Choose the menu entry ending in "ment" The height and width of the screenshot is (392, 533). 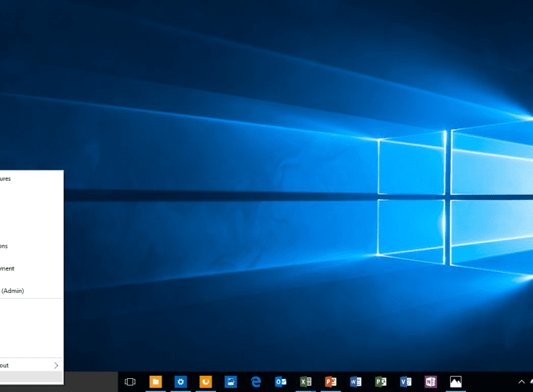coord(32,268)
